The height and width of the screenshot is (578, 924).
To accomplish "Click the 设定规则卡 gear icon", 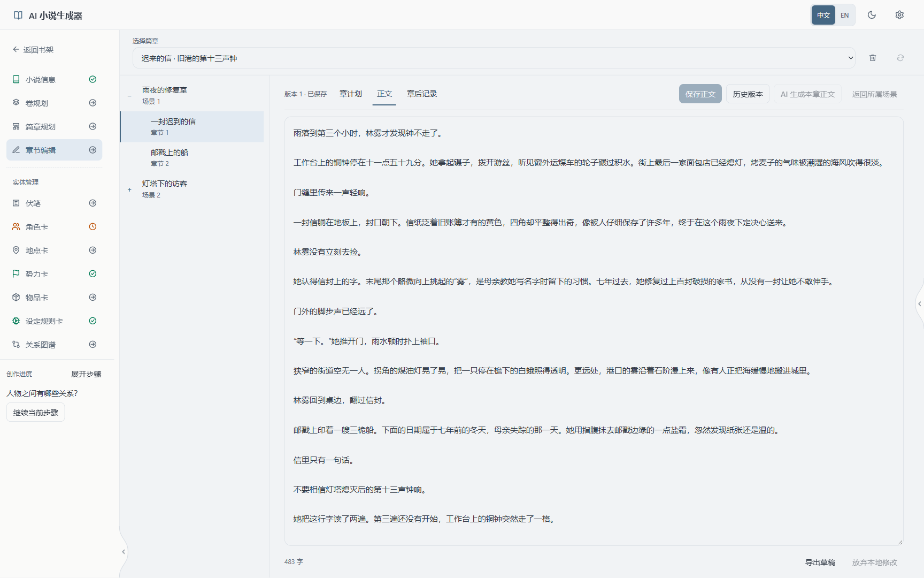I will [x=16, y=321].
